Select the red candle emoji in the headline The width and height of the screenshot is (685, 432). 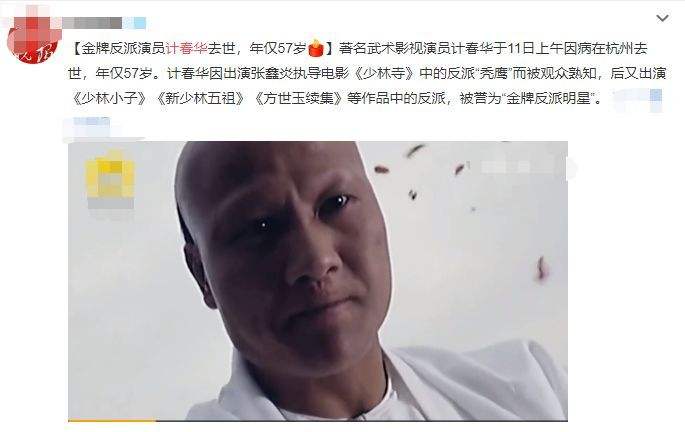click(x=315, y=48)
